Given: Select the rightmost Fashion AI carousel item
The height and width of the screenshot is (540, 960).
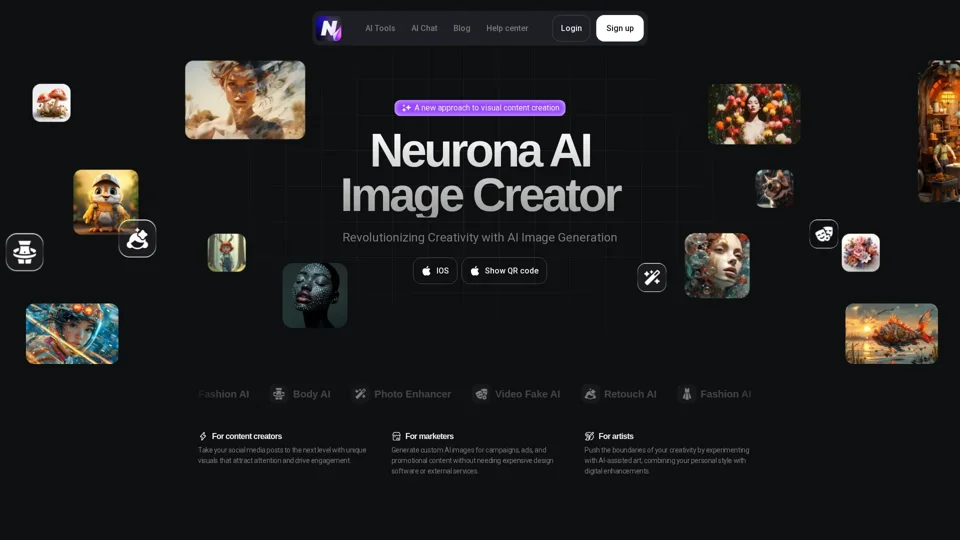Looking at the screenshot, I should click(714, 394).
